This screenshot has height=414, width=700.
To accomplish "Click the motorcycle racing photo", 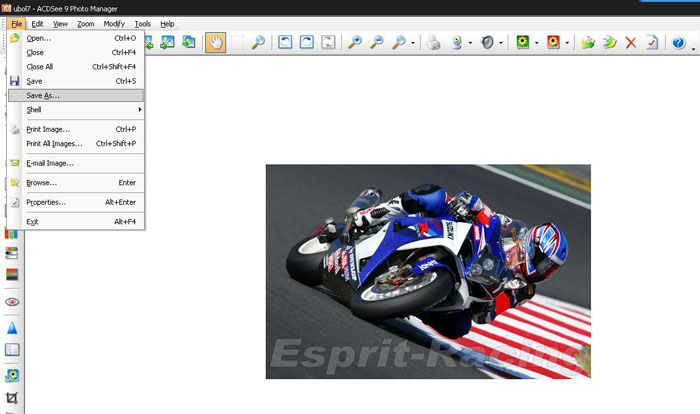I will [428, 271].
